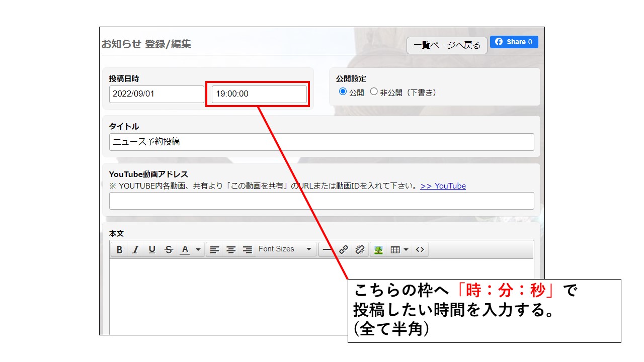The width and height of the screenshot is (644, 362).
Task: Click the 一覧ページへ戻る button
Action: click(x=447, y=45)
